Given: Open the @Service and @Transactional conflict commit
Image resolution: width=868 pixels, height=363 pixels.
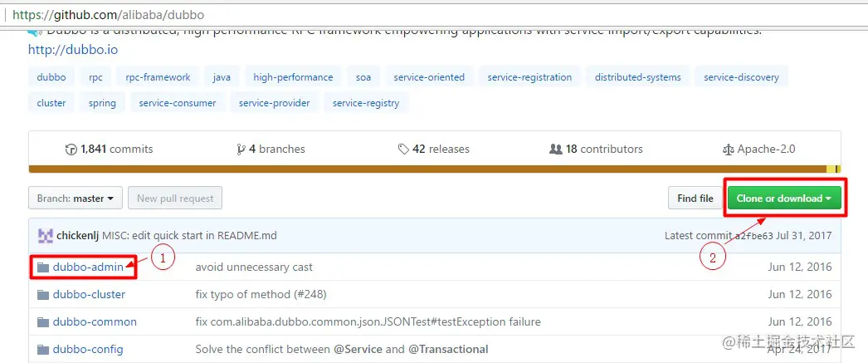Looking at the screenshot, I should coord(342,349).
